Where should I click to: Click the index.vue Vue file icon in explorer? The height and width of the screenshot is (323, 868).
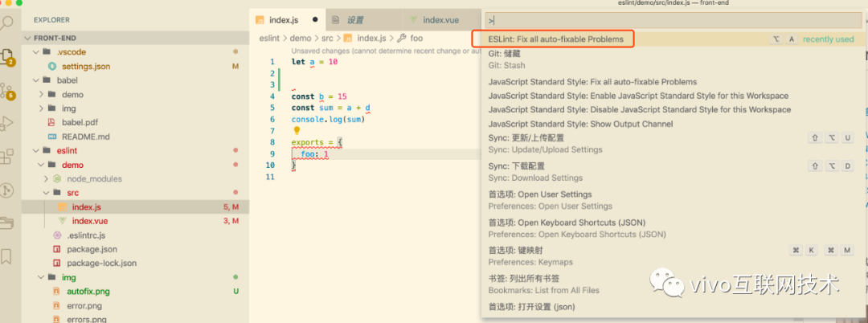[x=62, y=221]
